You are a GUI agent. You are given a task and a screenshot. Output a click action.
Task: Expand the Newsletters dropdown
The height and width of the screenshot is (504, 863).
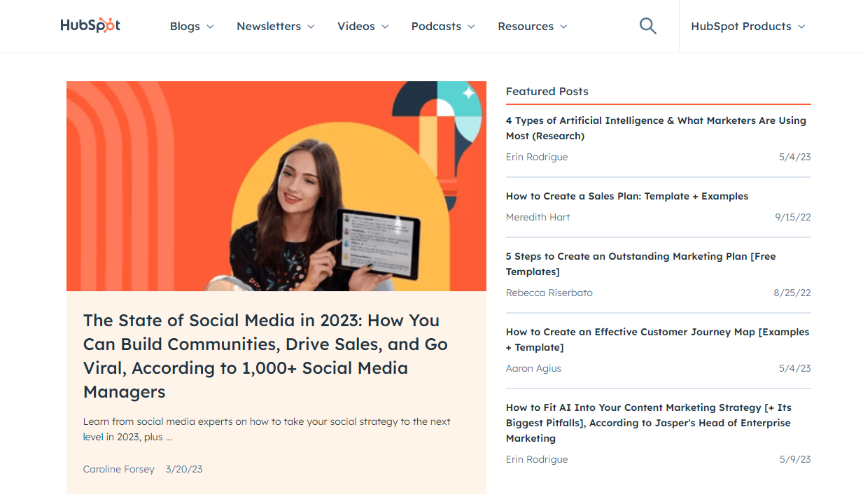point(275,26)
